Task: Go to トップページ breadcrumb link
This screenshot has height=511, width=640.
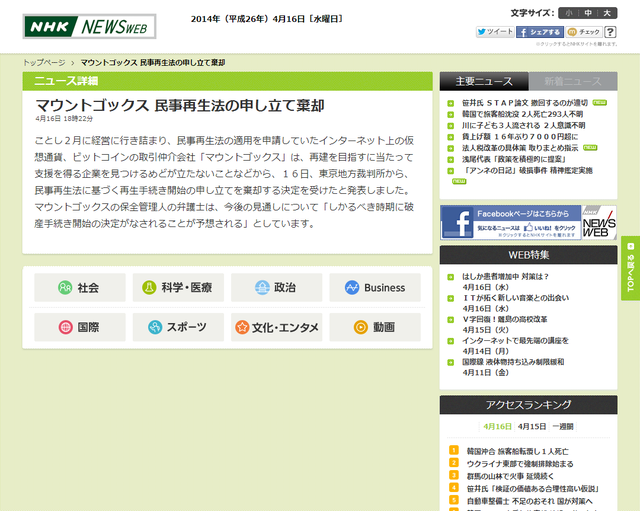Action: click(x=44, y=62)
